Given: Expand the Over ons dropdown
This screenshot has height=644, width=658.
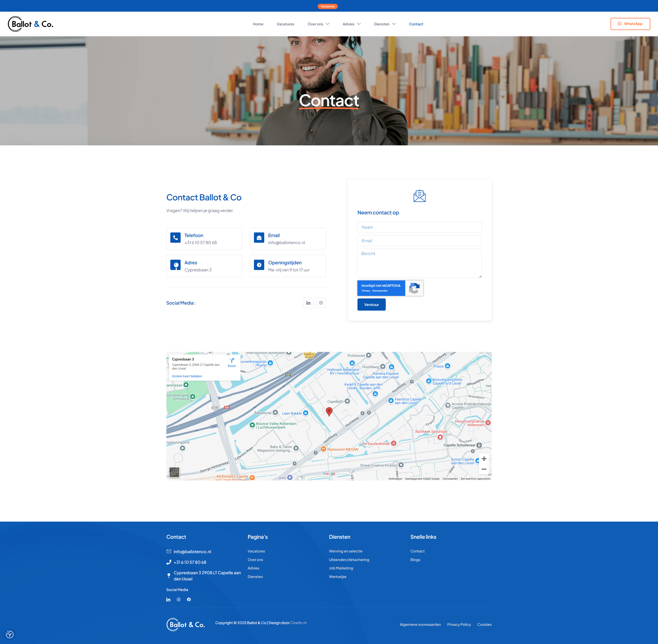Looking at the screenshot, I should (318, 24).
